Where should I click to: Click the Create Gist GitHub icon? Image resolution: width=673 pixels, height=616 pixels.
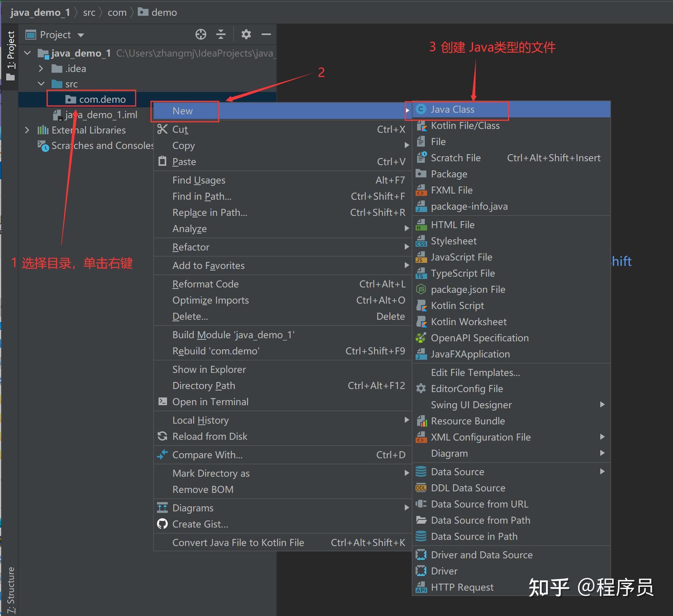(x=162, y=524)
